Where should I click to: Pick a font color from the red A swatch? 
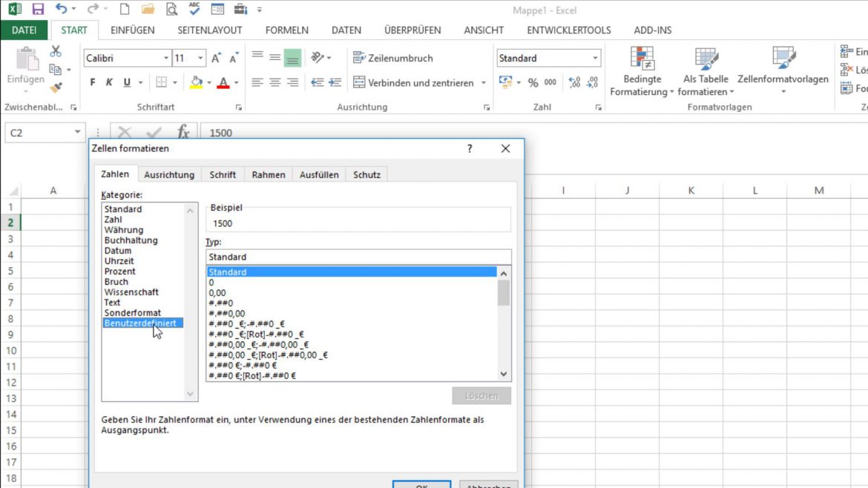coord(224,82)
